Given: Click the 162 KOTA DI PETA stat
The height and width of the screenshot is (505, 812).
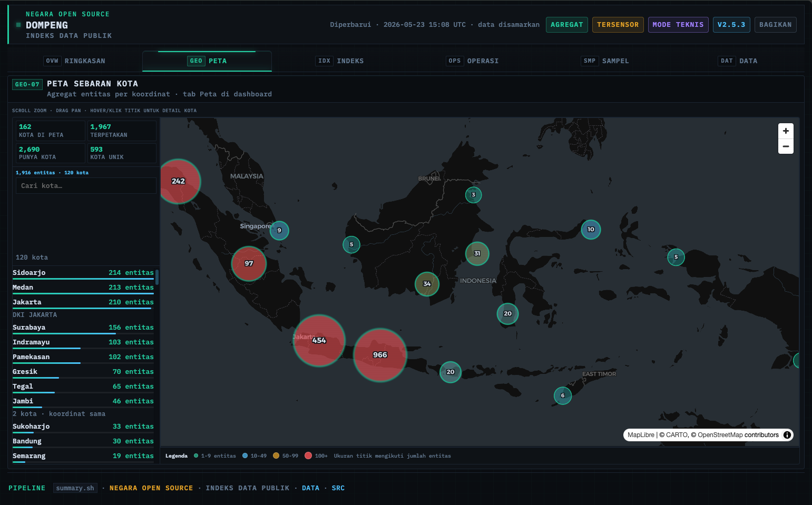Looking at the screenshot, I should (x=51, y=131).
